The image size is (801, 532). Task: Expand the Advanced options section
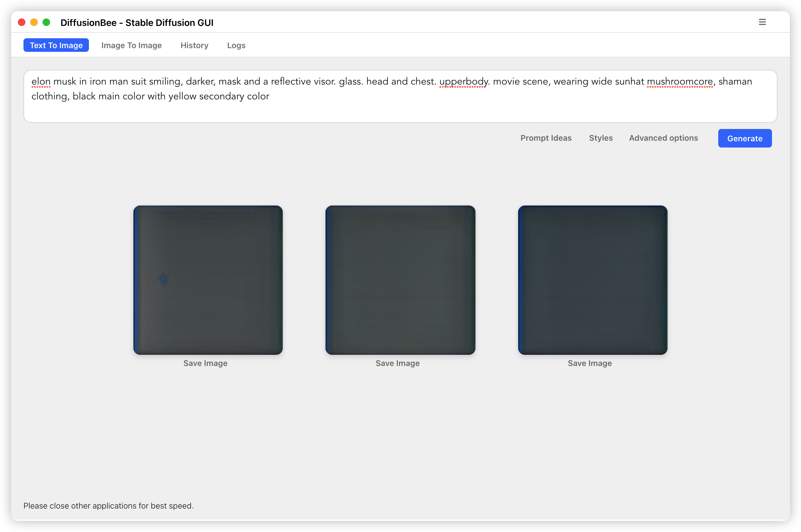(663, 138)
